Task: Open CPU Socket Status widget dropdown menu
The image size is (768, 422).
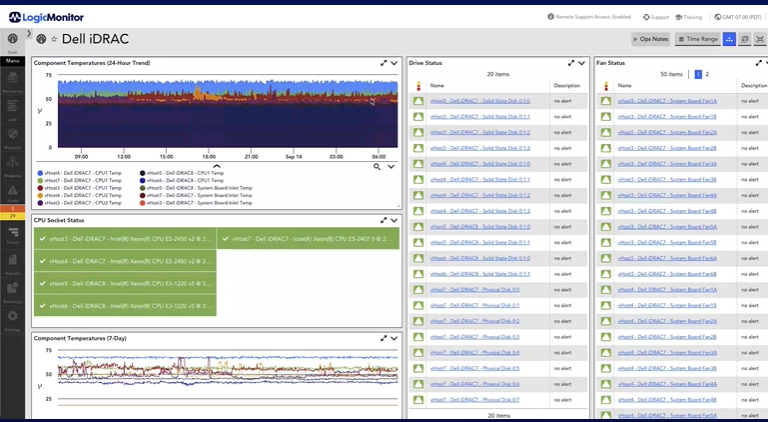Action: point(394,220)
